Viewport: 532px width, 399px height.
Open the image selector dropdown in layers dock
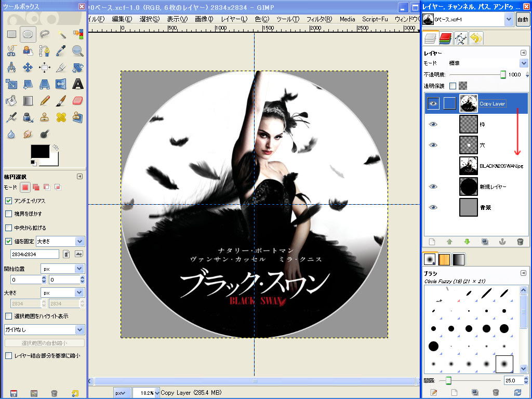click(x=508, y=19)
